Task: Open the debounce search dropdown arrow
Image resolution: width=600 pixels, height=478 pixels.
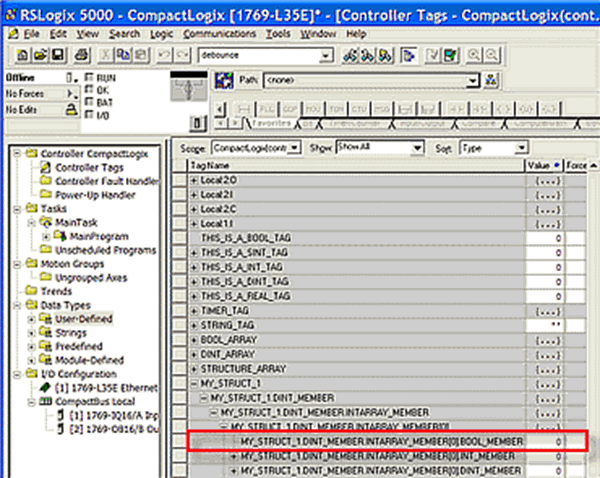Action: point(325,56)
